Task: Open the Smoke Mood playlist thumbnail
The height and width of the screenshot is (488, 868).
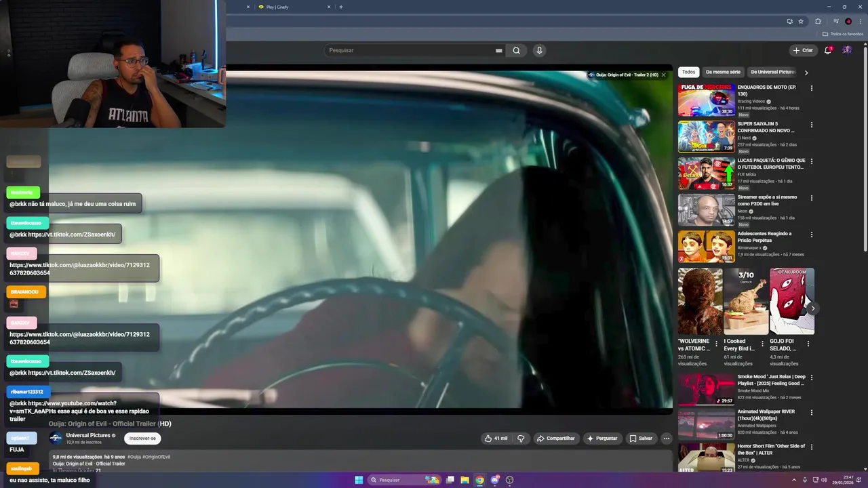Action: pyautogui.click(x=706, y=389)
